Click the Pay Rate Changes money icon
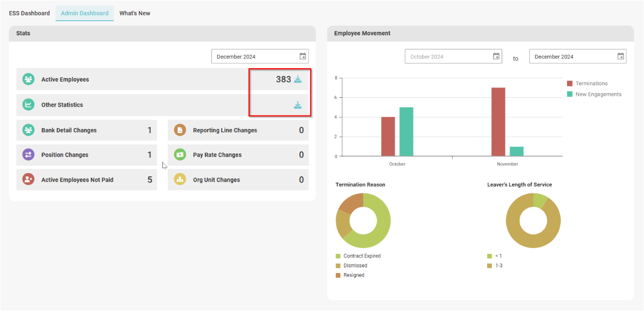This screenshot has height=311, width=644. [x=180, y=155]
